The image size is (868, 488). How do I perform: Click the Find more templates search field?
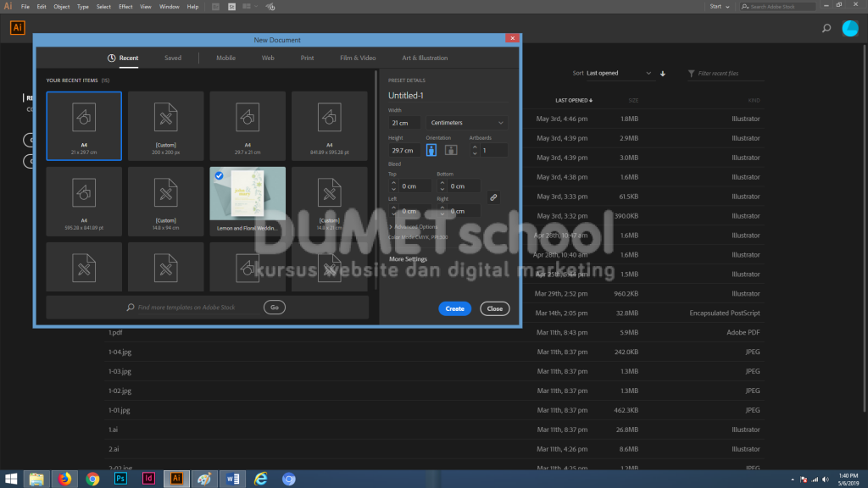click(194, 307)
